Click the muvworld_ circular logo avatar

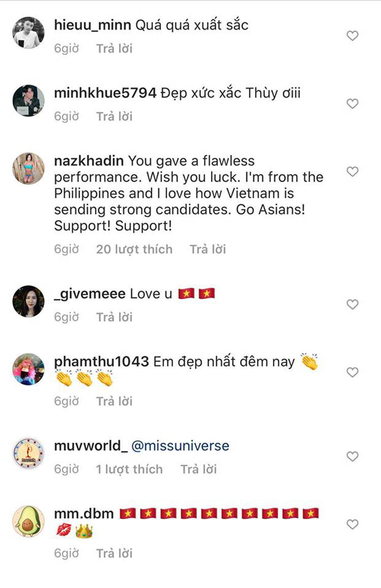(28, 454)
